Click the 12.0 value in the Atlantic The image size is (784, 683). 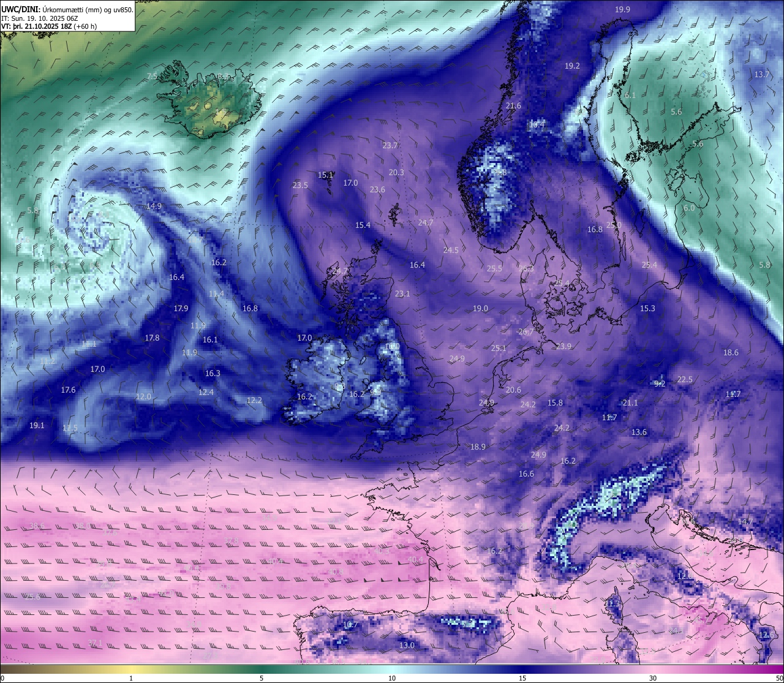[143, 396]
